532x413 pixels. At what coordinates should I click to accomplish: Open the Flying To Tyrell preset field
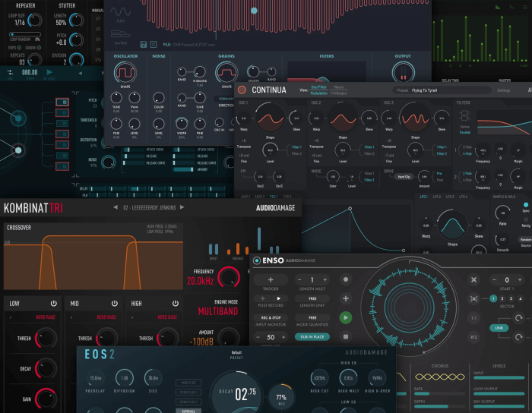(x=441, y=90)
